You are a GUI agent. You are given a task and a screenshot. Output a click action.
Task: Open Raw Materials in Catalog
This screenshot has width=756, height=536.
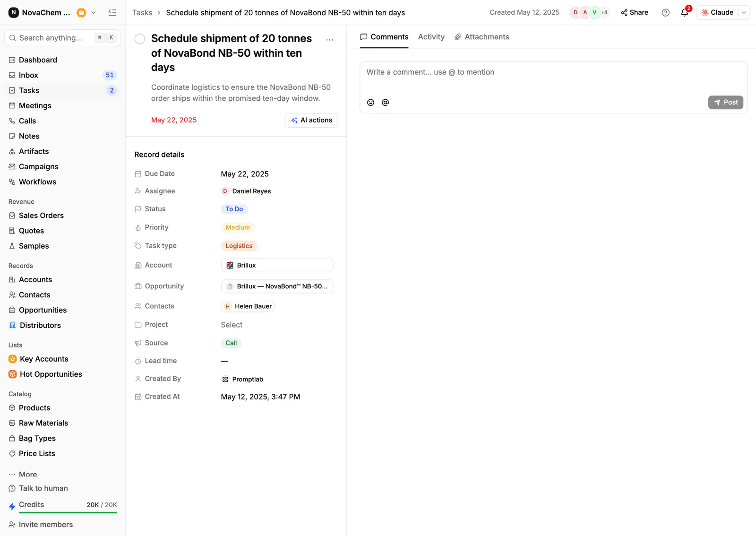pyautogui.click(x=63, y=424)
